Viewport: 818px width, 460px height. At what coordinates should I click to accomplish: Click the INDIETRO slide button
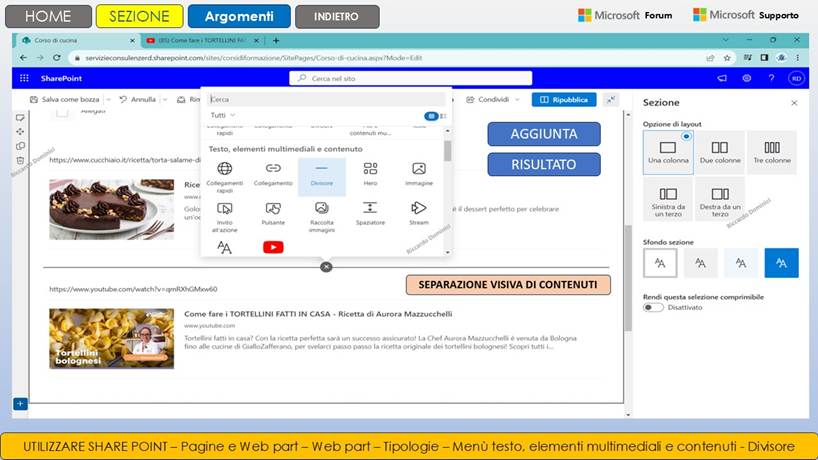point(337,16)
